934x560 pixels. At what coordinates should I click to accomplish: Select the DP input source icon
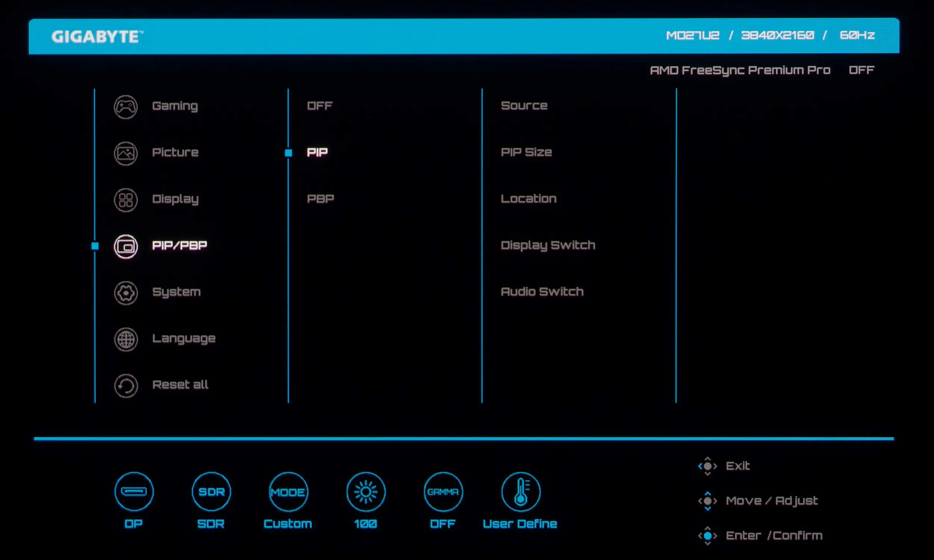(134, 491)
